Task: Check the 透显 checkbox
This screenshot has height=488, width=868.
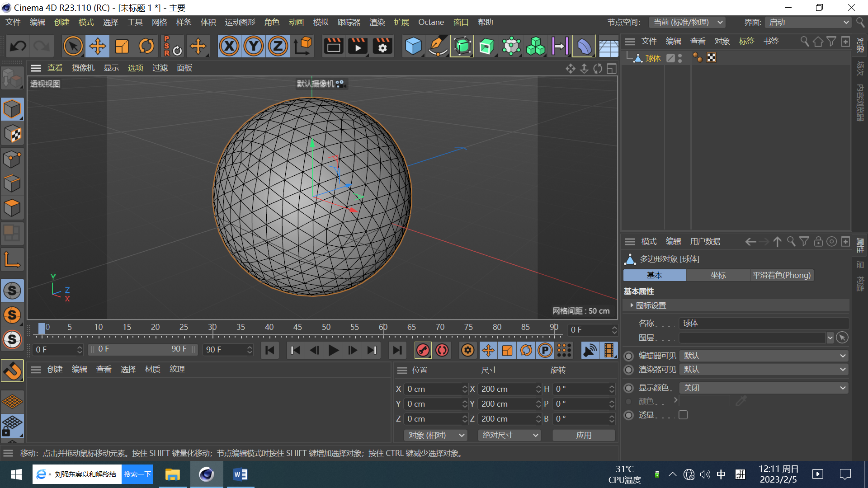Action: [x=683, y=415]
